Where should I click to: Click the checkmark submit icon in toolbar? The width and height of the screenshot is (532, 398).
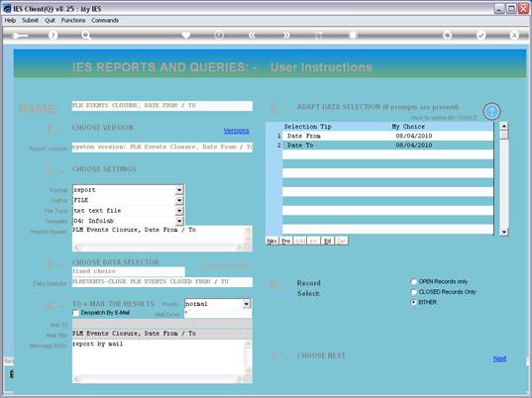point(480,35)
